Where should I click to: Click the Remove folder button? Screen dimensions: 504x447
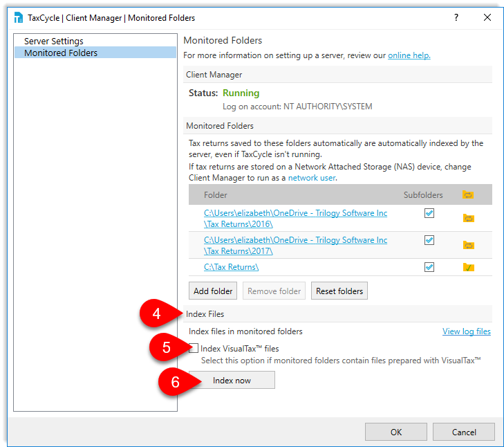274,291
